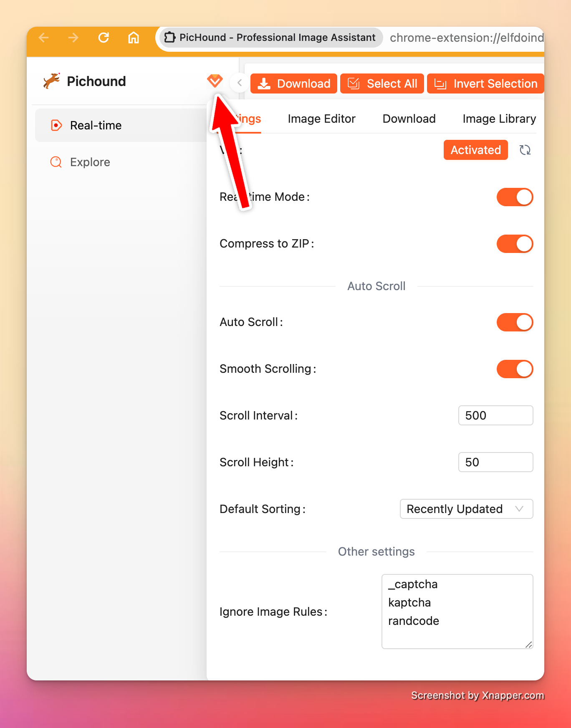This screenshot has width=571, height=728.
Task: Click the browser forward arrow
Action: coord(73,38)
